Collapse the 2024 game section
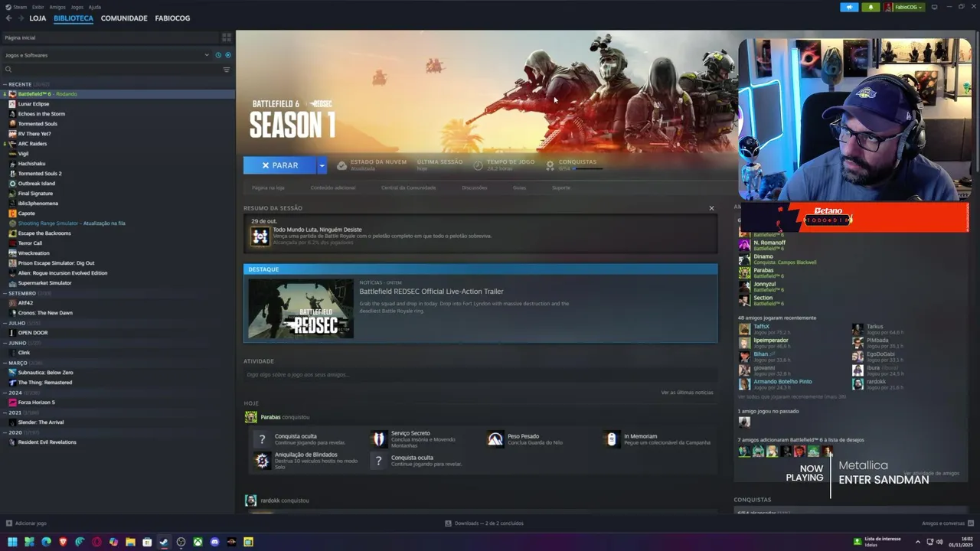The image size is (980, 551). (5, 393)
